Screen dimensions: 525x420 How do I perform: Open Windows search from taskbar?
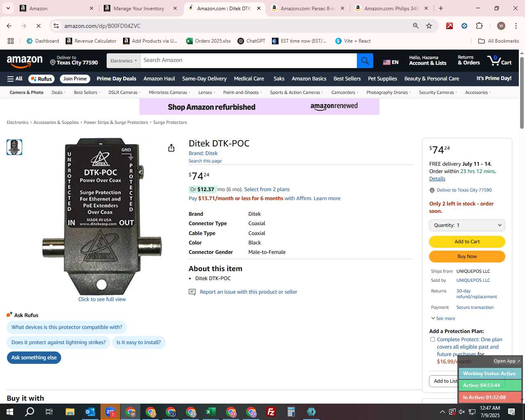pyautogui.click(x=30, y=412)
